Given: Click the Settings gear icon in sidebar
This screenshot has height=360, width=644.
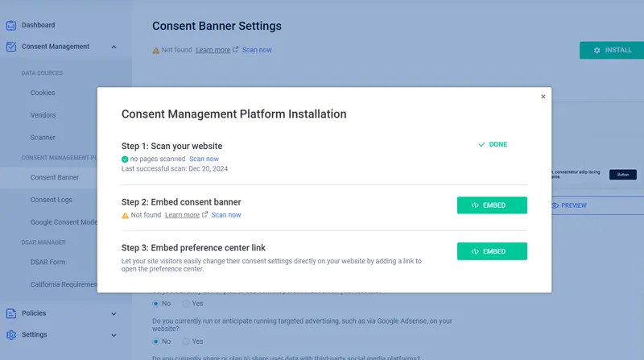Looking at the screenshot, I should pos(11,335).
